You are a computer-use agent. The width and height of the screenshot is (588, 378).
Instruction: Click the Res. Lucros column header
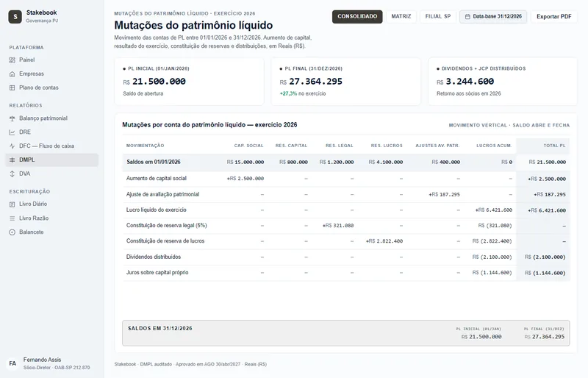click(387, 146)
